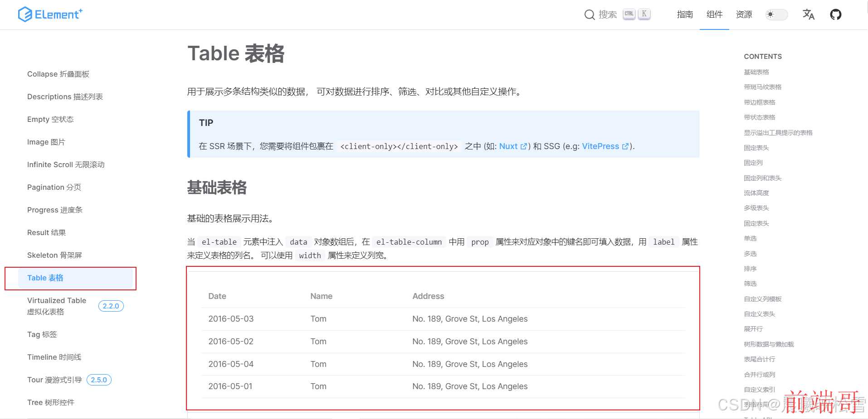Image resolution: width=868 pixels, height=419 pixels.
Task: Jump to 自定义表头 in contents
Action: [x=760, y=314]
